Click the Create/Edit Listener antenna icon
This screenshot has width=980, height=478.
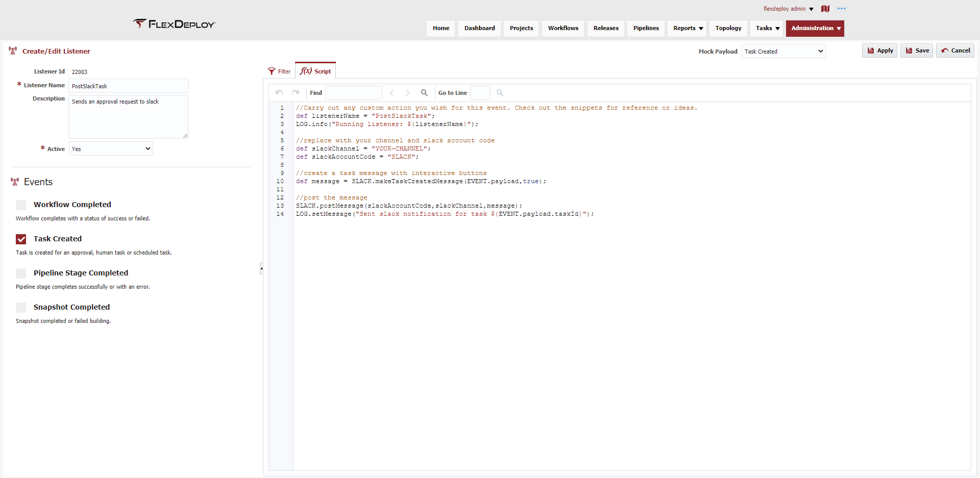[13, 51]
